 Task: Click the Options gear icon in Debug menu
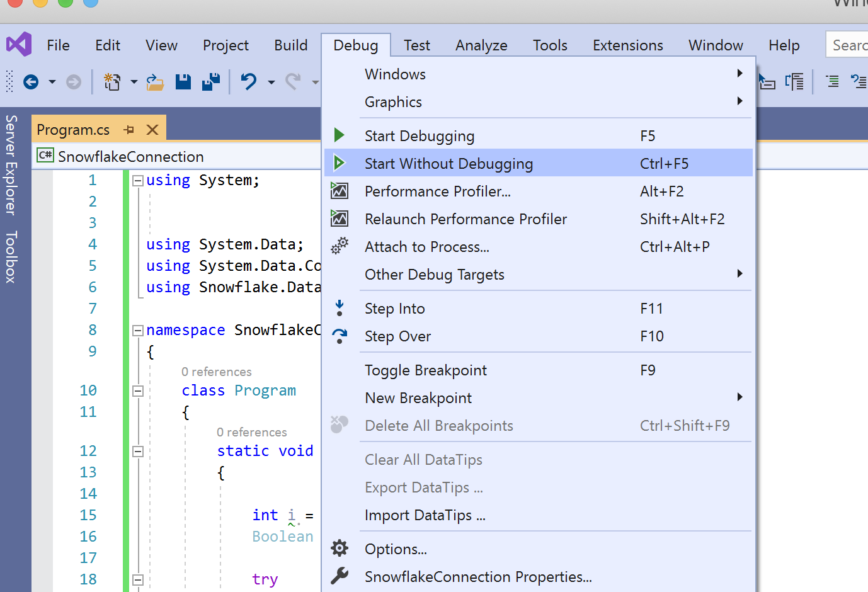[340, 549]
